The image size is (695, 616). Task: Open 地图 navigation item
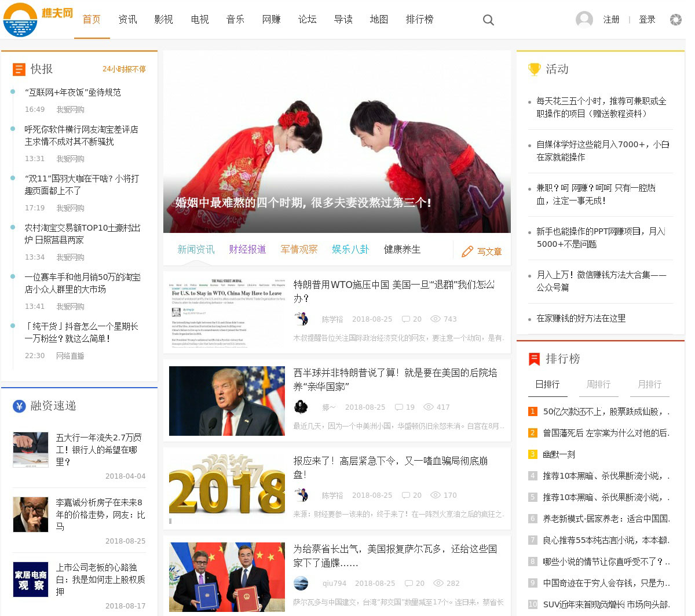379,20
